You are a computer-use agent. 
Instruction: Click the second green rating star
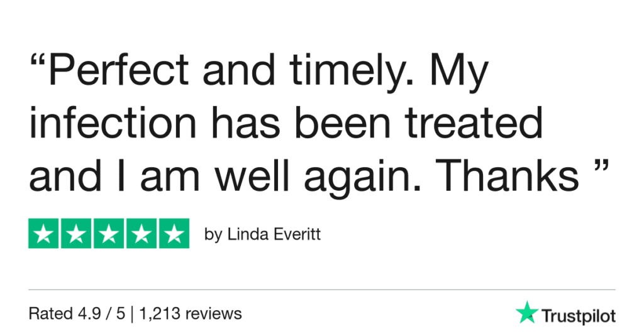[x=77, y=234]
